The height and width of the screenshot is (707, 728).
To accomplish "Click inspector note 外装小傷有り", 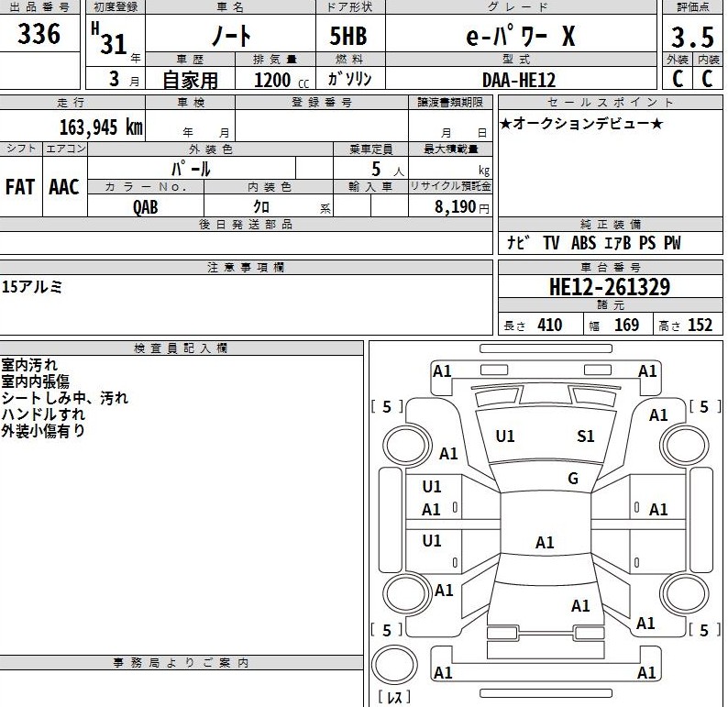I will tap(43, 431).
